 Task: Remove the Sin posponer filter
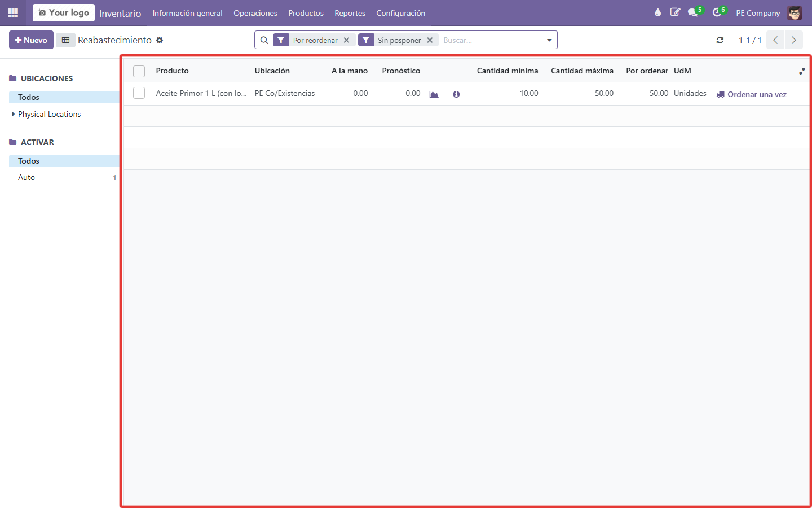(430, 40)
